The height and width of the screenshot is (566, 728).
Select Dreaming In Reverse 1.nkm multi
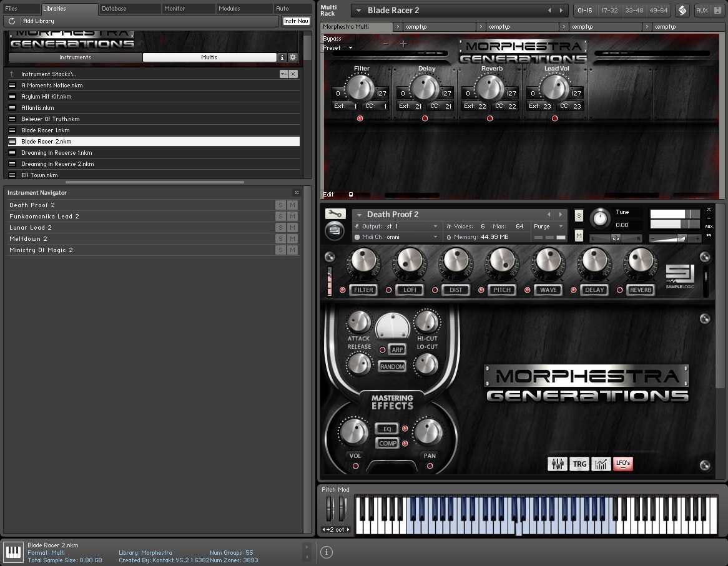click(154, 153)
